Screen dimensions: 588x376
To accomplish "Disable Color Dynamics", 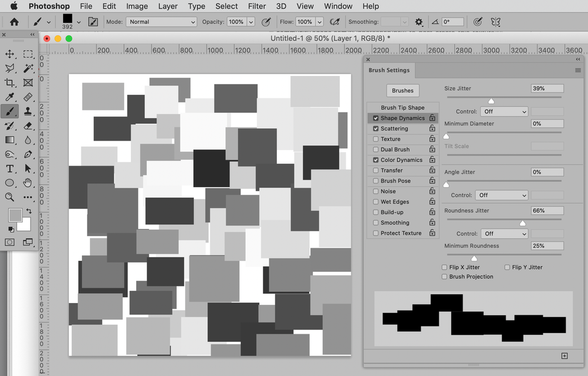I will [x=375, y=159].
